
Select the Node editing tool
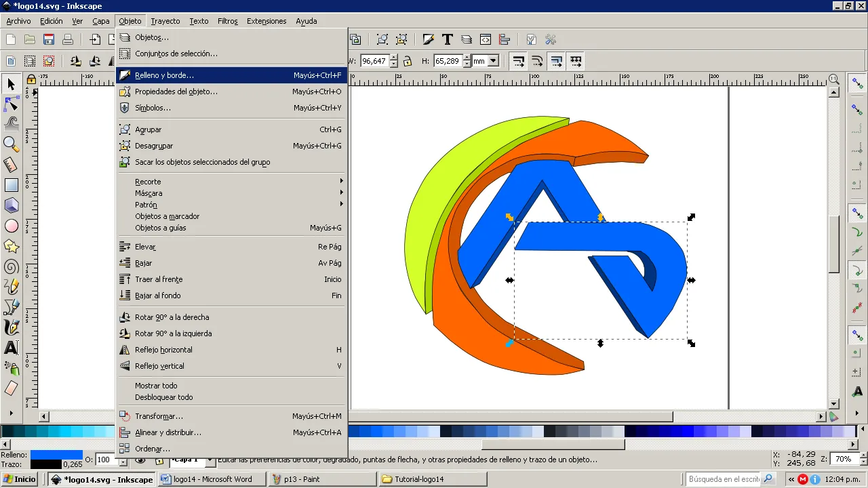tap(12, 104)
